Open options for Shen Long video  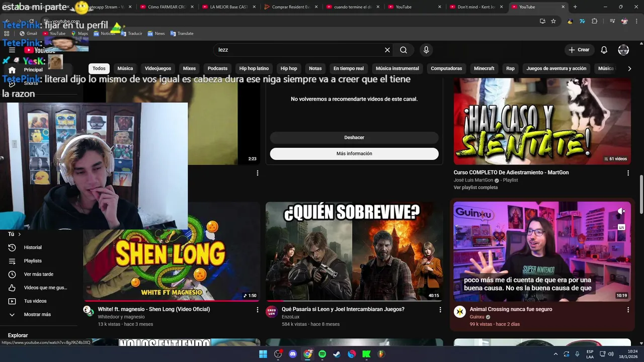(257, 310)
